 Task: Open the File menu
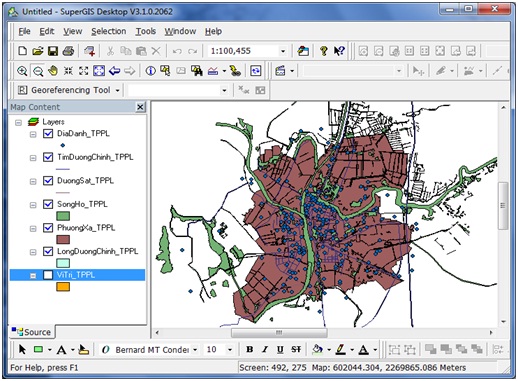point(24,31)
